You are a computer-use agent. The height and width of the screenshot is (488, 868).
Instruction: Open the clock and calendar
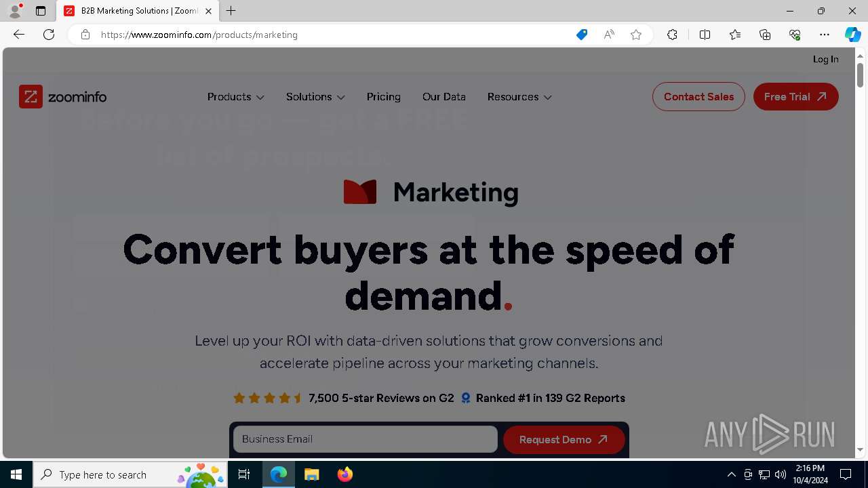pos(810,474)
